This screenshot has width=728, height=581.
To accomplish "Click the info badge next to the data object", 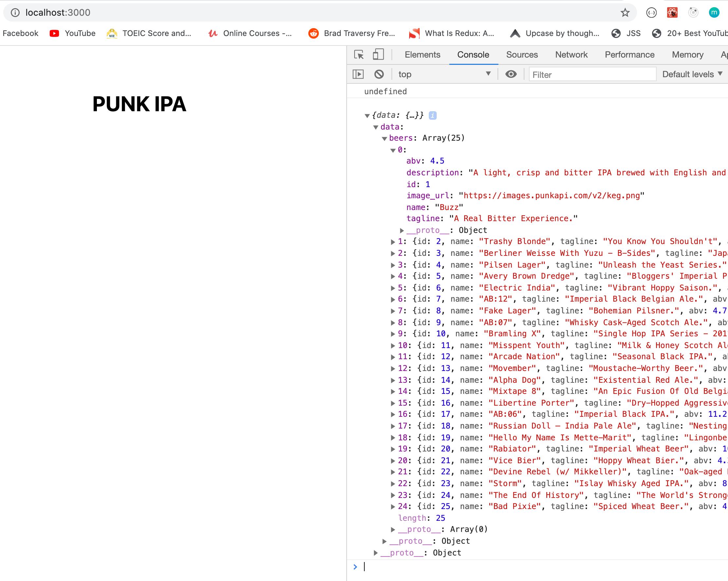I will click(x=432, y=115).
